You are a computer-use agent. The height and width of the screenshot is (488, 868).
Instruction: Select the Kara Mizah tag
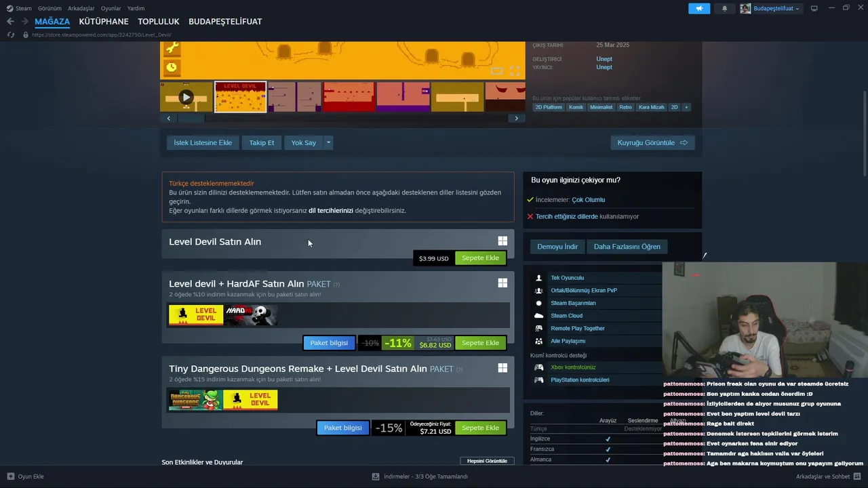point(651,107)
